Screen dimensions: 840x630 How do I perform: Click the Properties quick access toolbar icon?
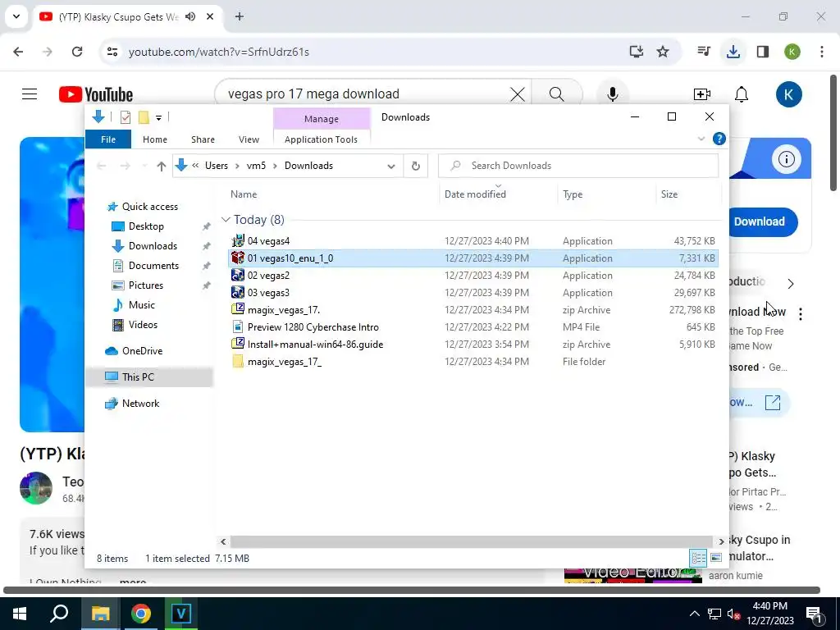click(x=126, y=116)
